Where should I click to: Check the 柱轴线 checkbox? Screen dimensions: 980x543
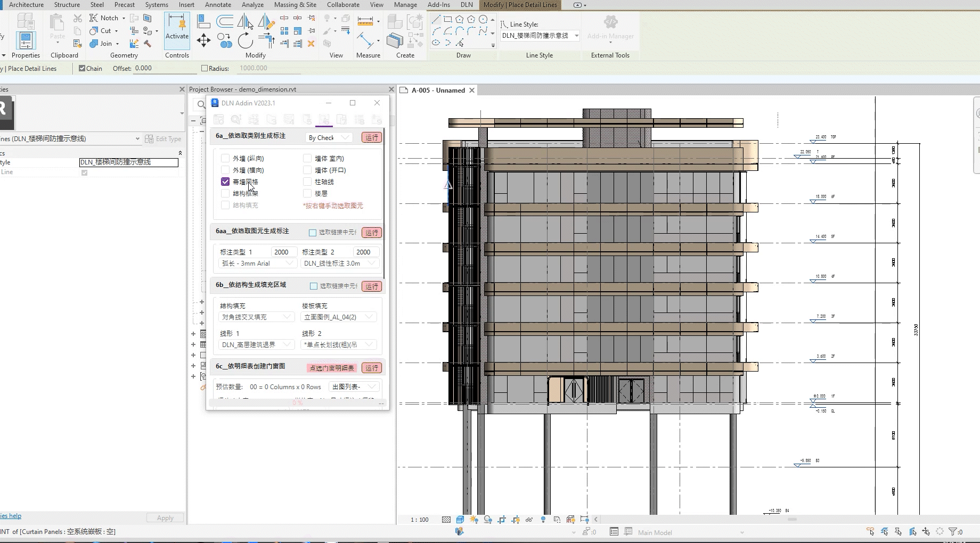pos(307,182)
